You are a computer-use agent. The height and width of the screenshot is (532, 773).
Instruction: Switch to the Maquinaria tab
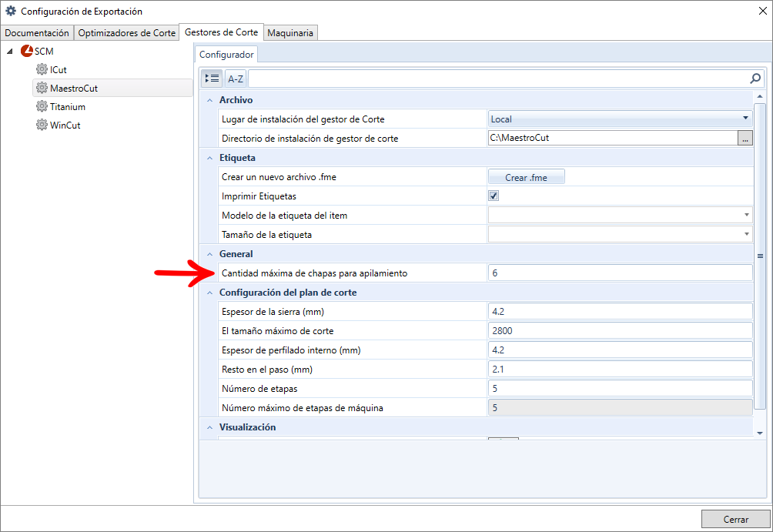click(x=290, y=33)
